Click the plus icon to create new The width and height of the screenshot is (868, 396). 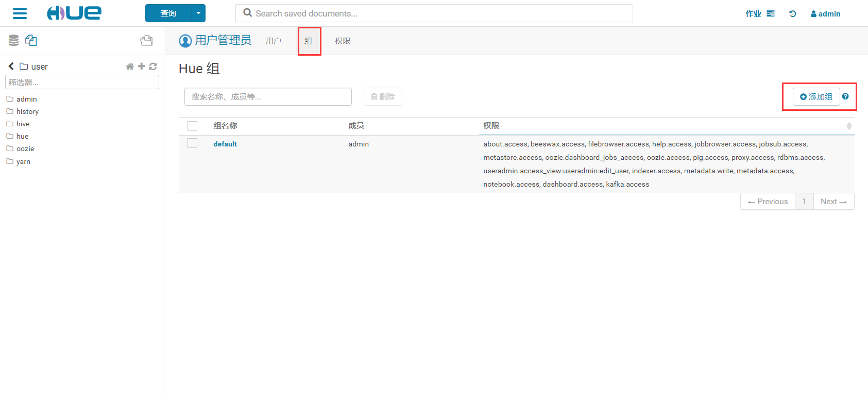141,66
